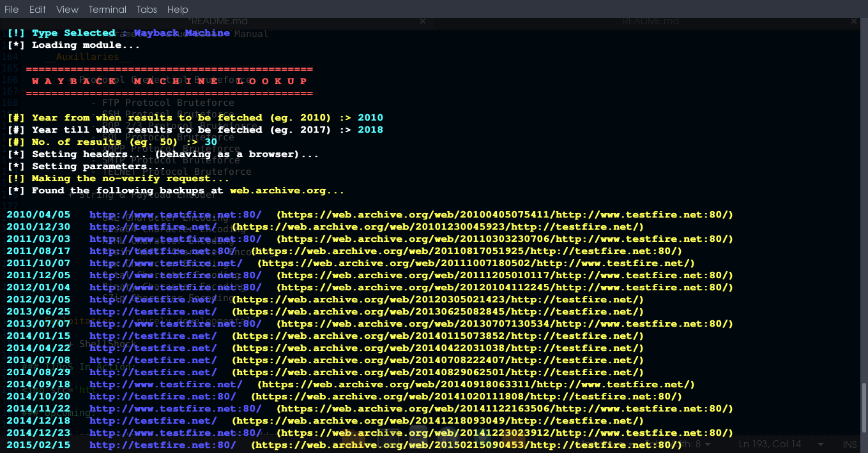Open the archive link with timestamp 20141020111808
Viewport: 868px width, 453px height.
click(x=466, y=397)
